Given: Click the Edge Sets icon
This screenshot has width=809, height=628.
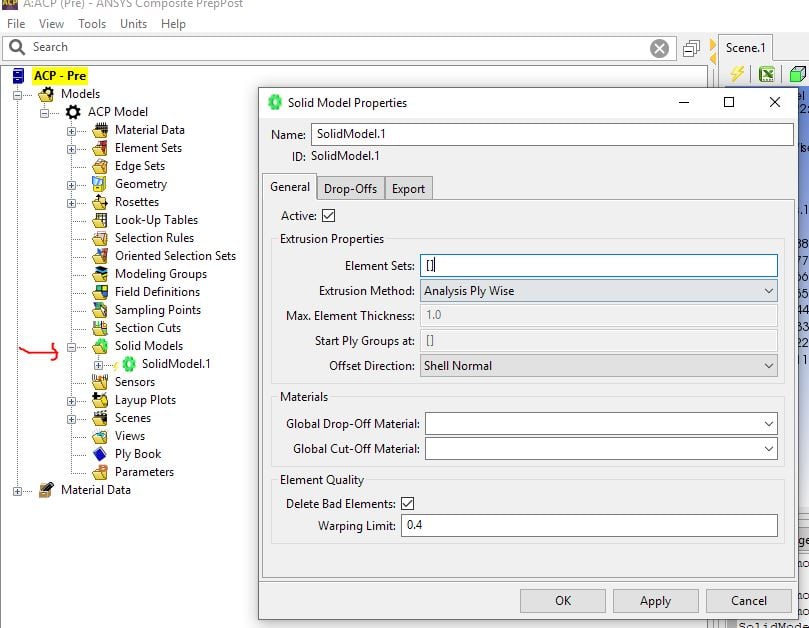Looking at the screenshot, I should tap(100, 166).
